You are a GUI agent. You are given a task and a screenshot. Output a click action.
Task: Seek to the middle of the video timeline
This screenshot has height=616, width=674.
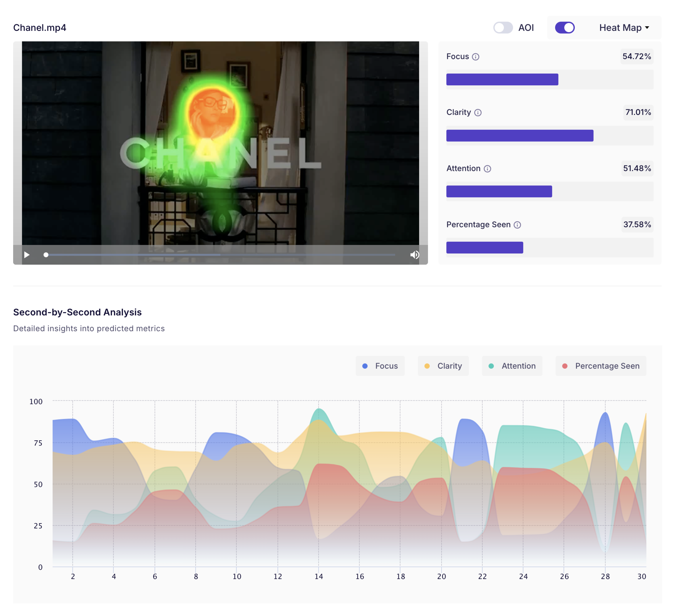221,255
